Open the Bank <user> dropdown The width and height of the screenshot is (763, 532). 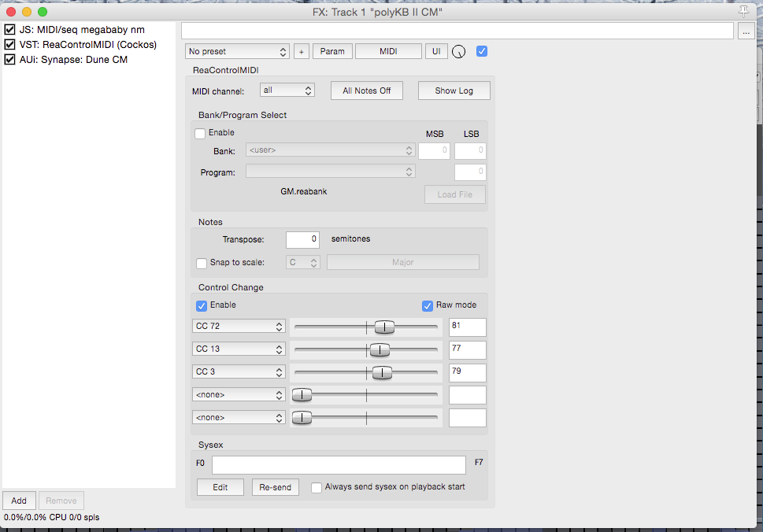point(331,150)
